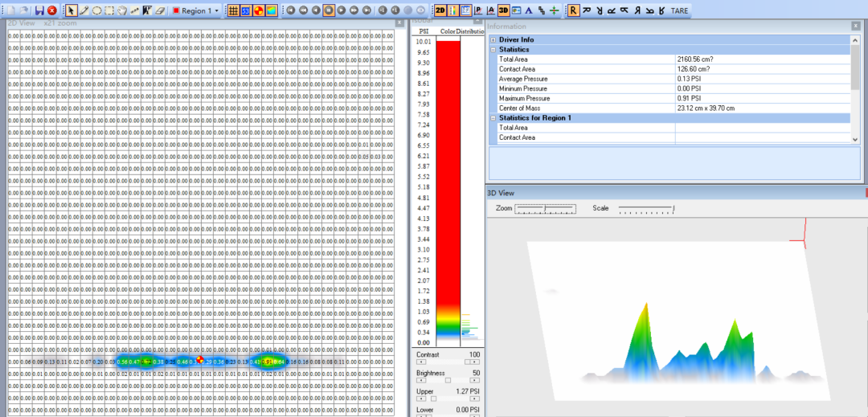Collapse the Statistics section
868x417 pixels.
[x=493, y=50]
